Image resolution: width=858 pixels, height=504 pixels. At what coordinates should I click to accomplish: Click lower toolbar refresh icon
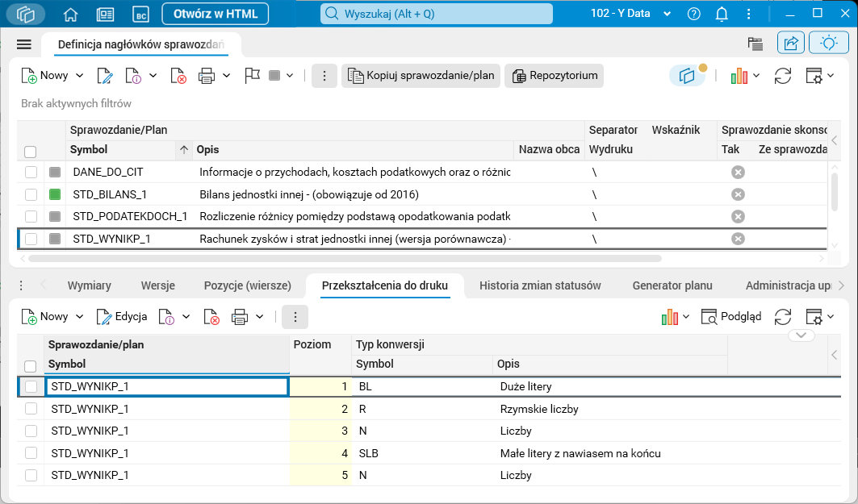tap(782, 317)
